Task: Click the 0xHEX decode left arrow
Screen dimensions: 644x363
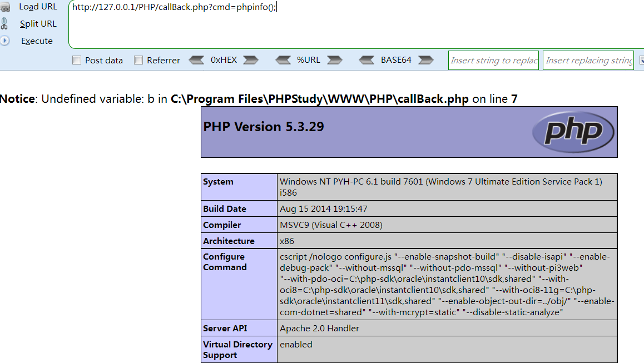Action: tap(196, 61)
